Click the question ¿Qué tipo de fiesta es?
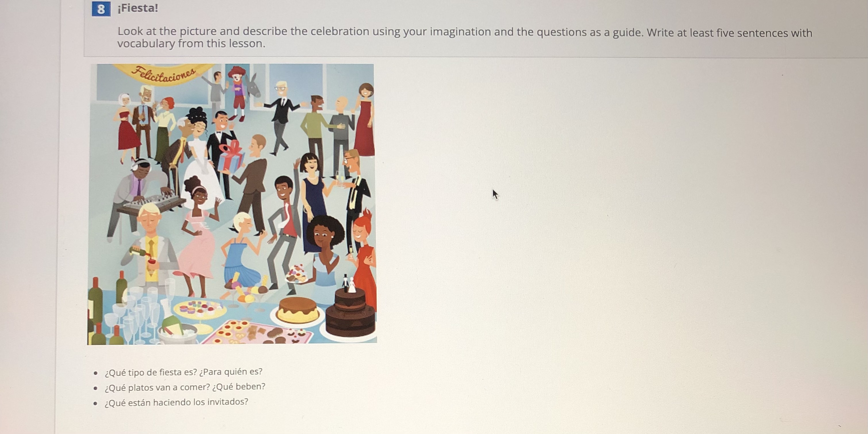The image size is (868, 434). (x=150, y=372)
